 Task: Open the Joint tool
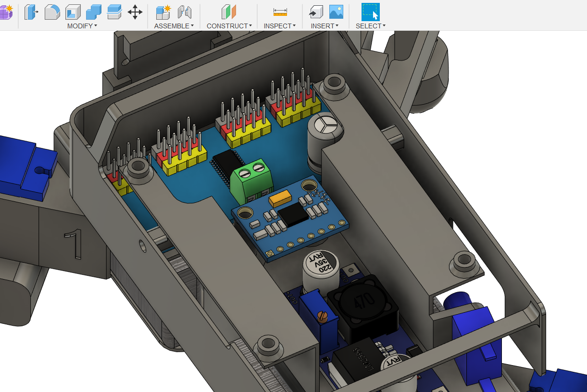click(185, 12)
